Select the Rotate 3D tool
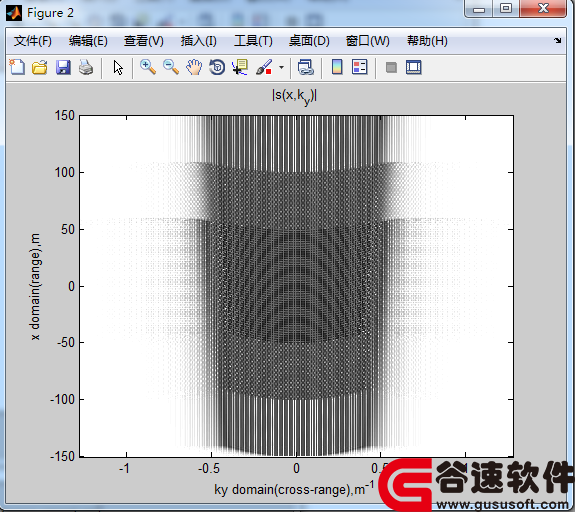575x512 pixels. (x=217, y=67)
